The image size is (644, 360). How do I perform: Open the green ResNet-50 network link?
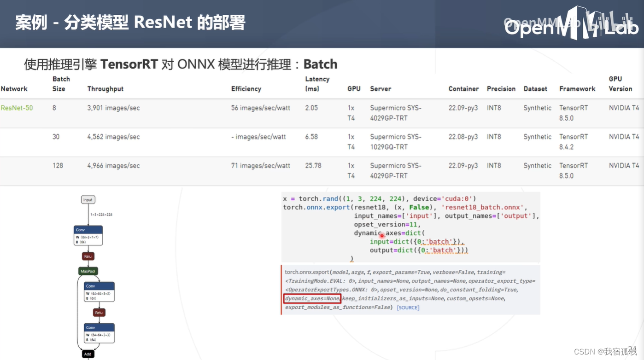tap(17, 108)
